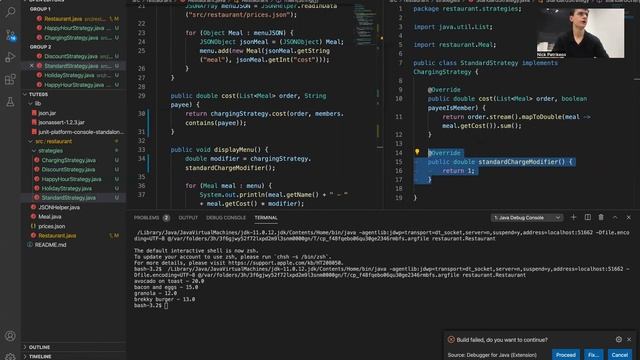Screen dimensions: 640x360
Task: Open jsonassert-1.2.3.jar file
Action: tap(73, 122)
